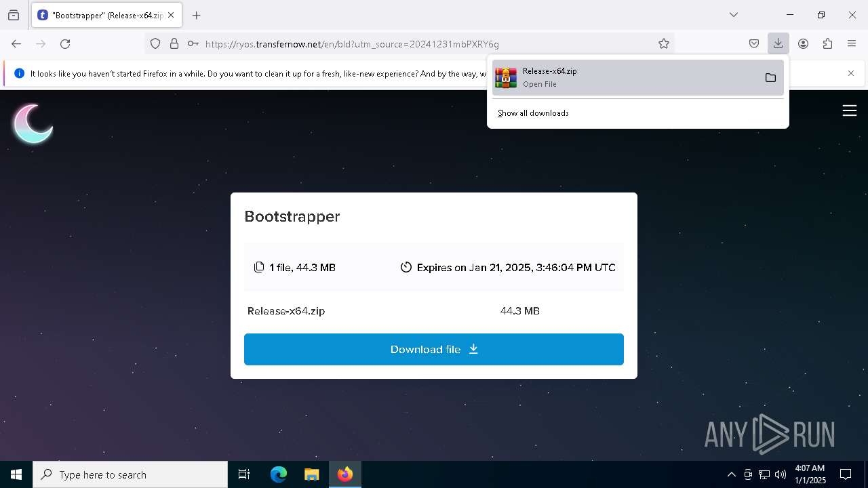
Task: Open the tracking protection shield icon
Action: [x=155, y=44]
